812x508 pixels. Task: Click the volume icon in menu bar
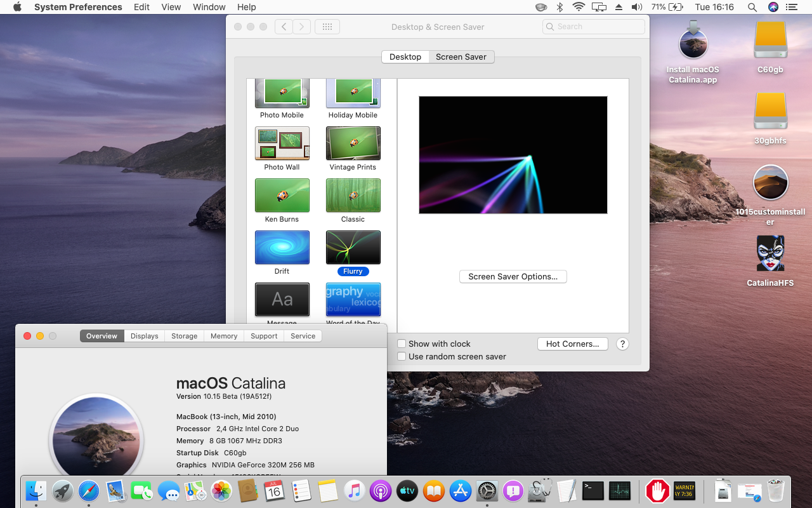click(637, 7)
